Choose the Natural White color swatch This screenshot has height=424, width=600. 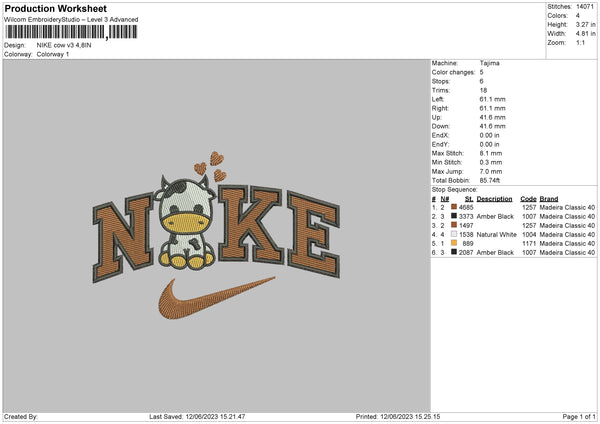click(454, 234)
